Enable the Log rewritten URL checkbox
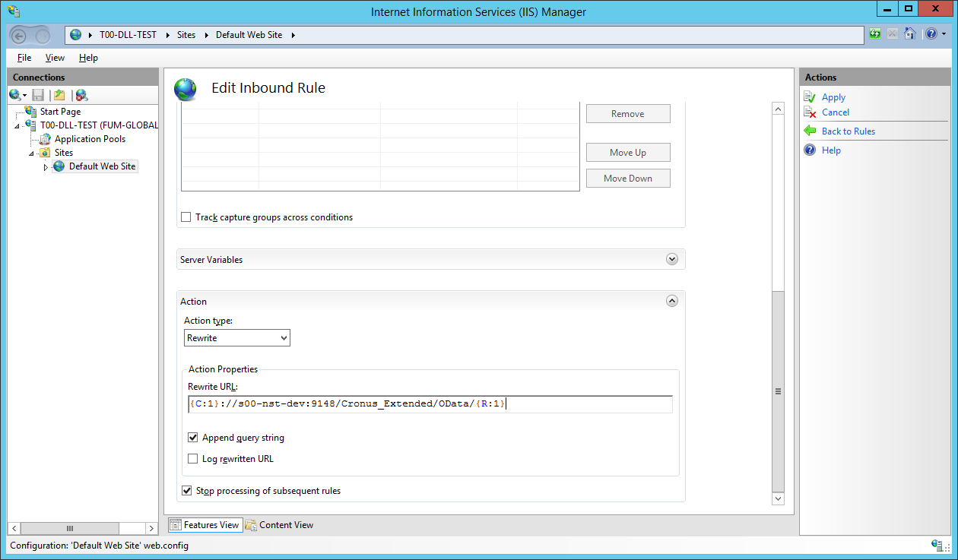Image resolution: width=958 pixels, height=560 pixels. [193, 459]
